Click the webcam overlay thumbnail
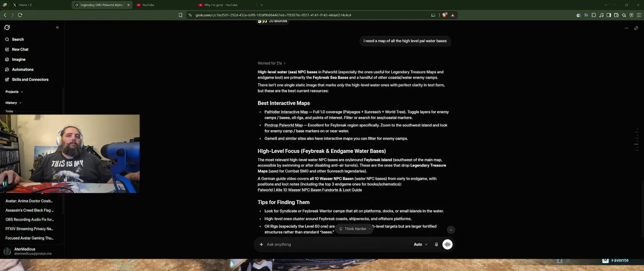Viewport: 644px width, 271px height. click(70, 154)
